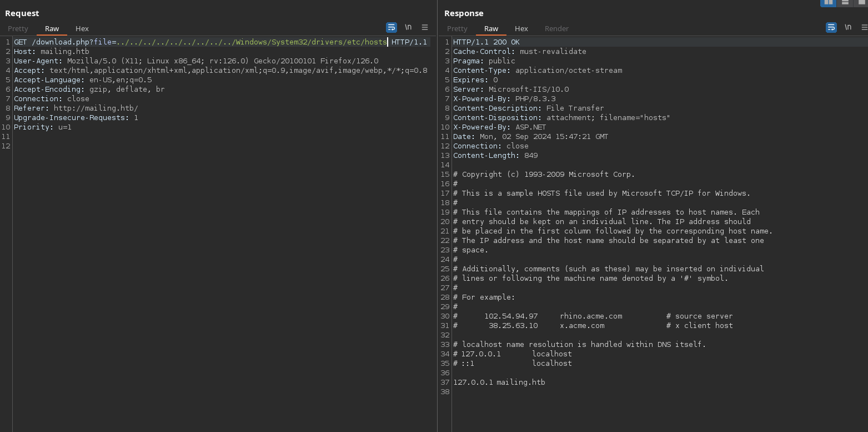Switch Request view to Raw tab
Screen dimensions: 868x432
(52, 28)
